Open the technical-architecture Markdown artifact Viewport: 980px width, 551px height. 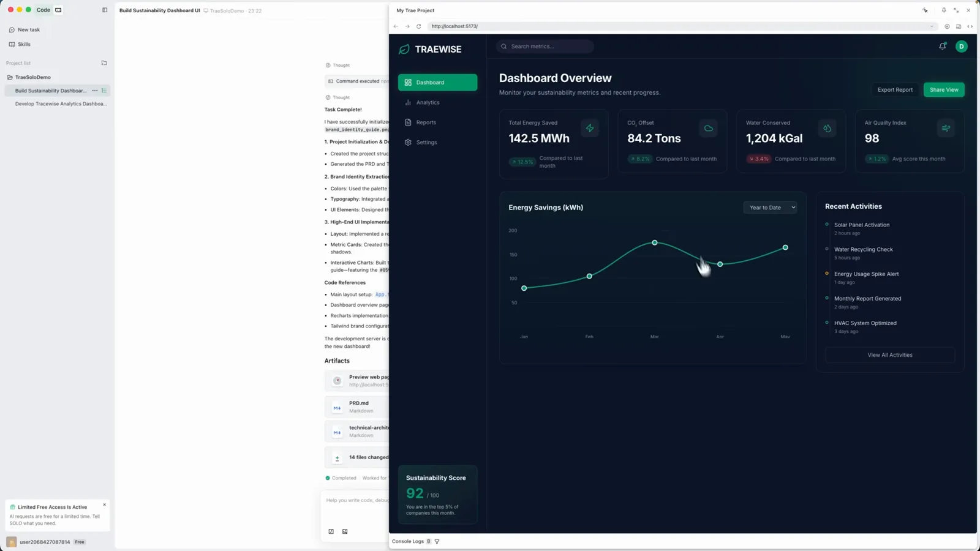[357, 432]
